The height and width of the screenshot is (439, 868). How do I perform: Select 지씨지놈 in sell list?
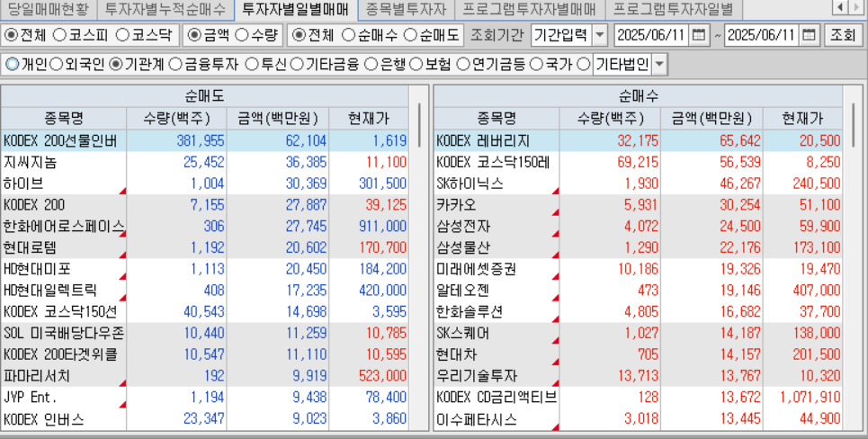click(x=205, y=162)
